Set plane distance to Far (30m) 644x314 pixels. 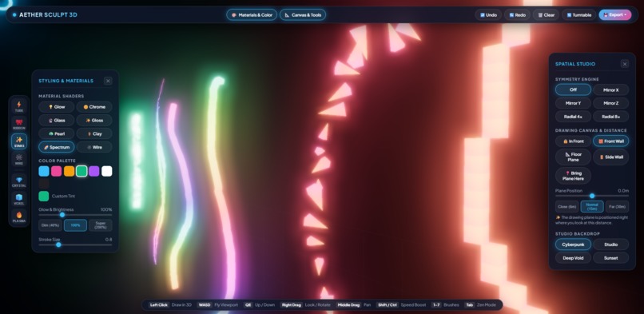(617, 206)
